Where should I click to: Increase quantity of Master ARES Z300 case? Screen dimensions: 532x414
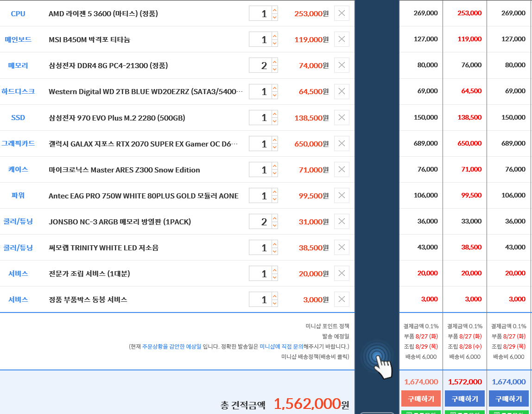click(x=275, y=166)
